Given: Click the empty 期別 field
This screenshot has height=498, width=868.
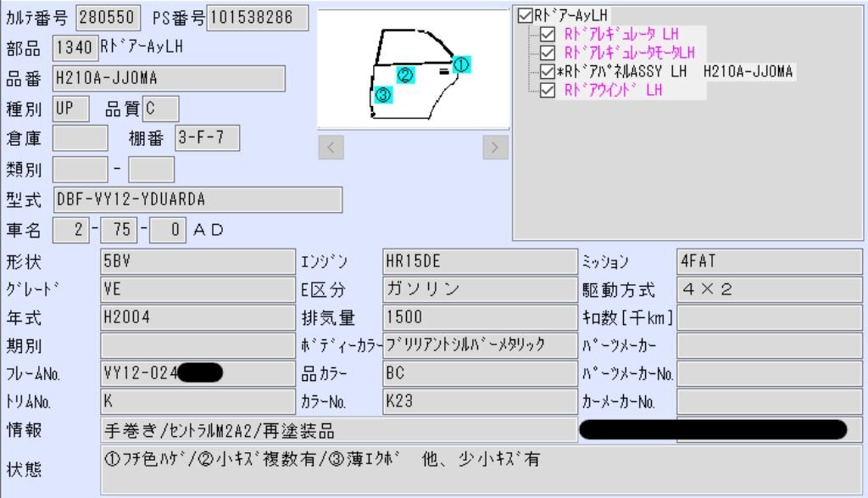Looking at the screenshot, I should 198,345.
